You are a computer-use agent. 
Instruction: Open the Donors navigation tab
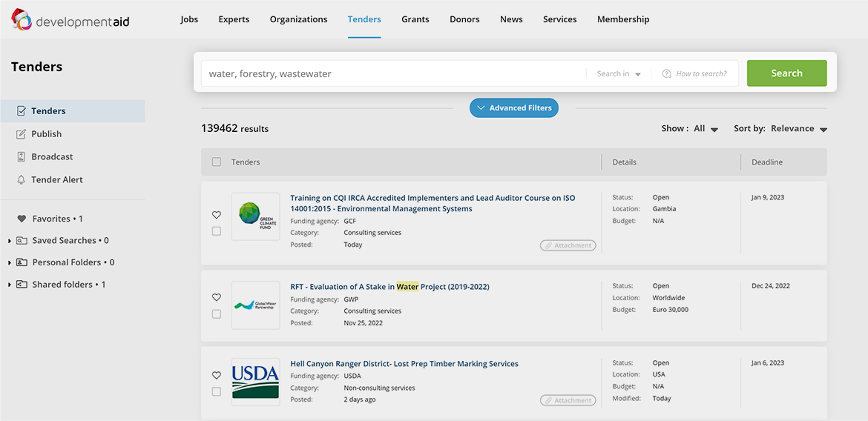point(464,19)
